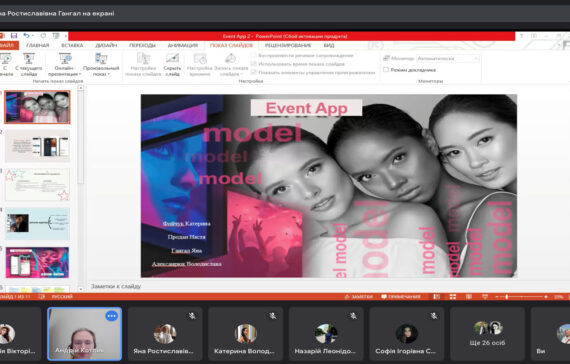Select slide 5 thumbnail with pink neon phones
This screenshot has height=364, width=570.
tap(37, 262)
